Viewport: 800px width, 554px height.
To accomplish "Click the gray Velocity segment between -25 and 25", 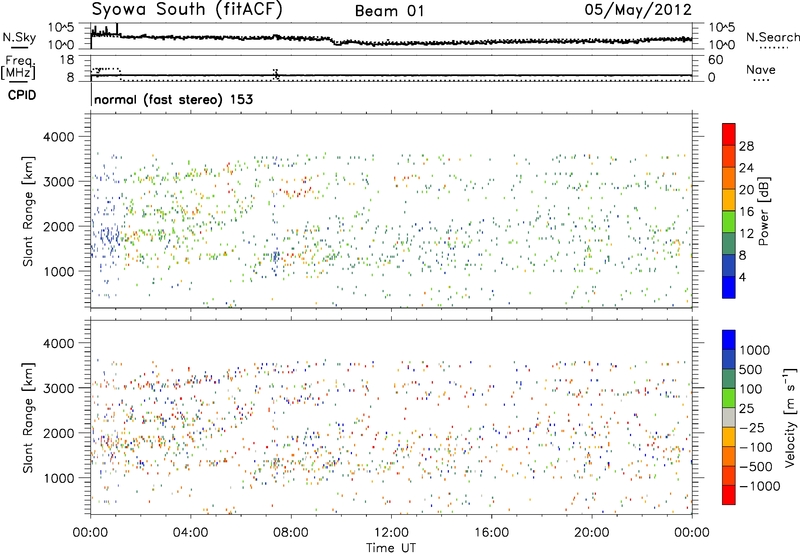I will [x=729, y=417].
